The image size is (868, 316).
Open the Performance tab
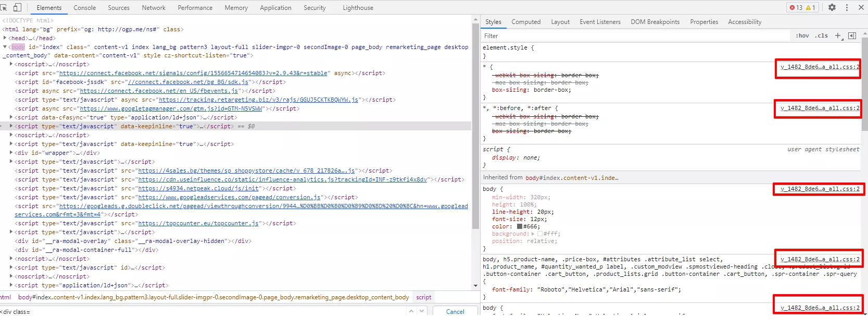[x=195, y=8]
